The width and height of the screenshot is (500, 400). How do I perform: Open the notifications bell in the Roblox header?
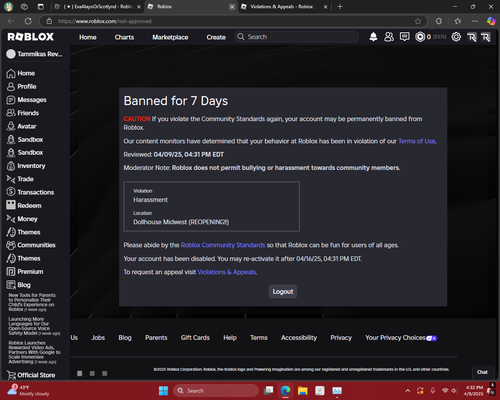(373, 37)
